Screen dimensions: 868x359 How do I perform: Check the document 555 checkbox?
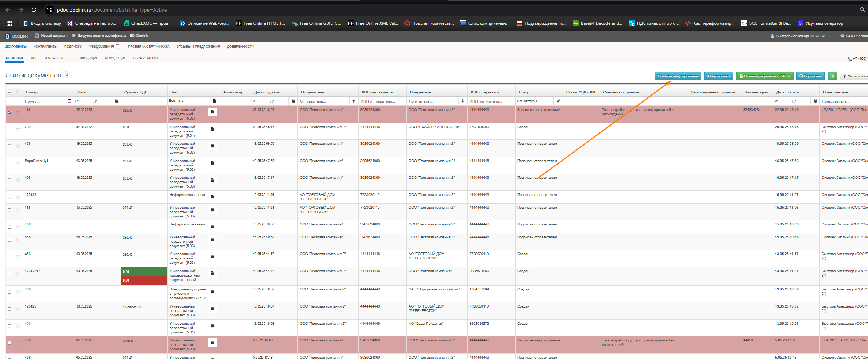tap(9, 239)
